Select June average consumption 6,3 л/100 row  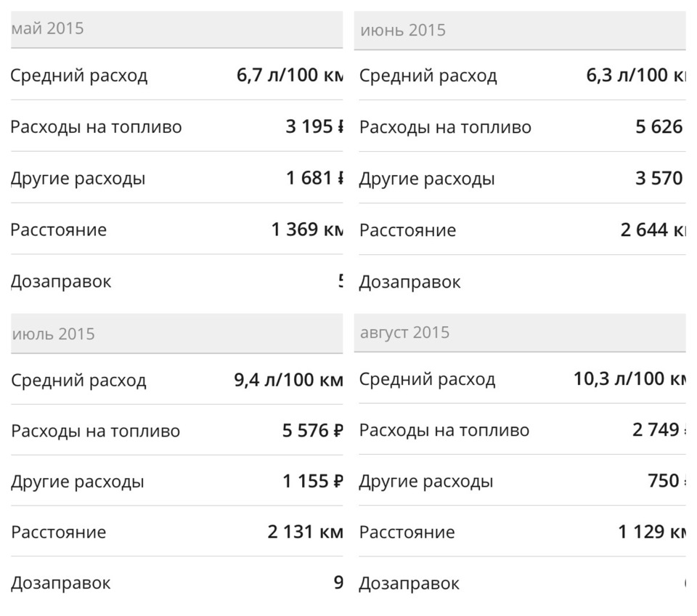(x=522, y=75)
